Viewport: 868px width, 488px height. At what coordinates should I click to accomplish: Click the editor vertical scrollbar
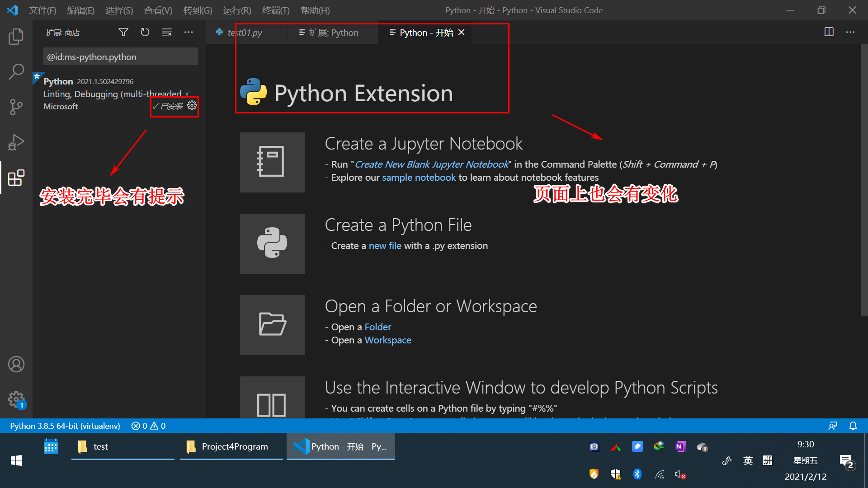coord(864,181)
